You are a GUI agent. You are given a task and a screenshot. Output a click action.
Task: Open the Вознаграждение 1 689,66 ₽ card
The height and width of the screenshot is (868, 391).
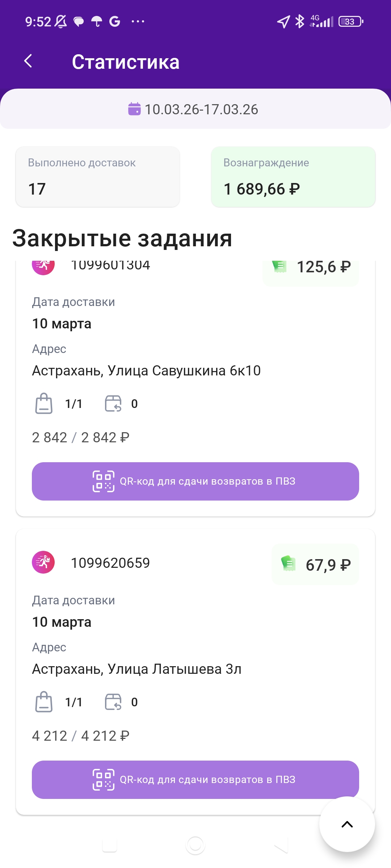pyautogui.click(x=293, y=177)
